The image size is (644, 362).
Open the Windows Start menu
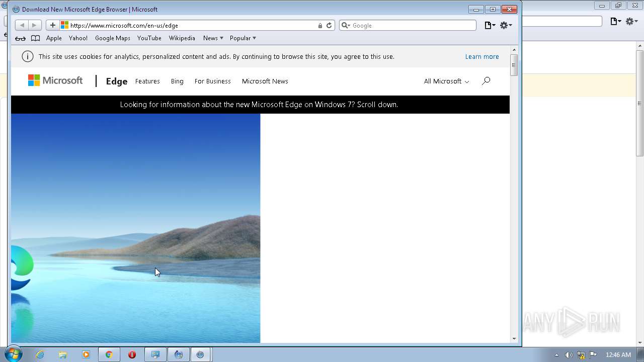coord(13,354)
